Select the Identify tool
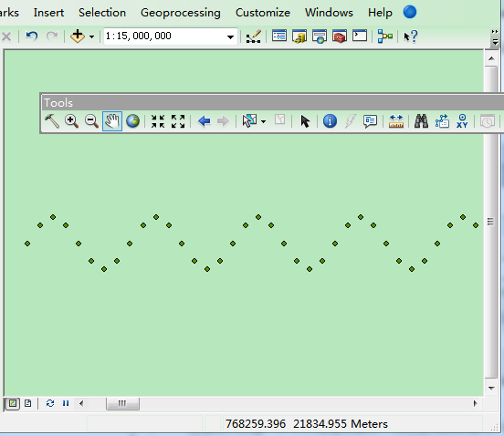Image resolution: width=504 pixels, height=436 pixels. (x=330, y=121)
